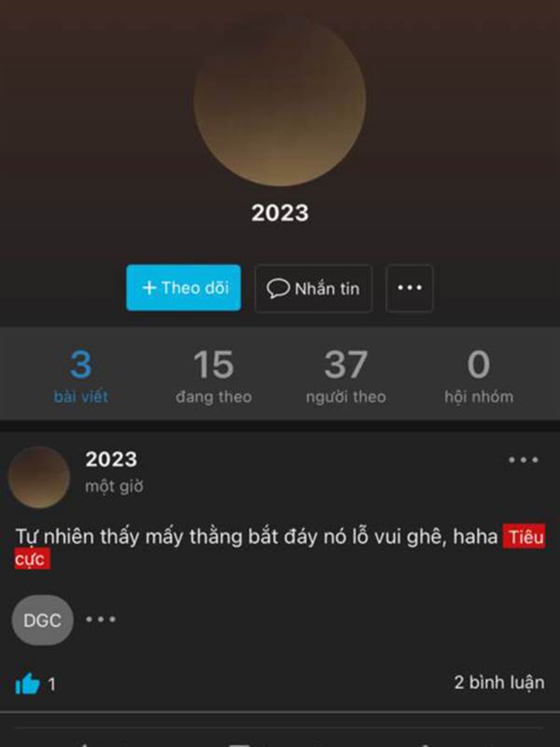Tap the small avatar beside the post

click(39, 477)
